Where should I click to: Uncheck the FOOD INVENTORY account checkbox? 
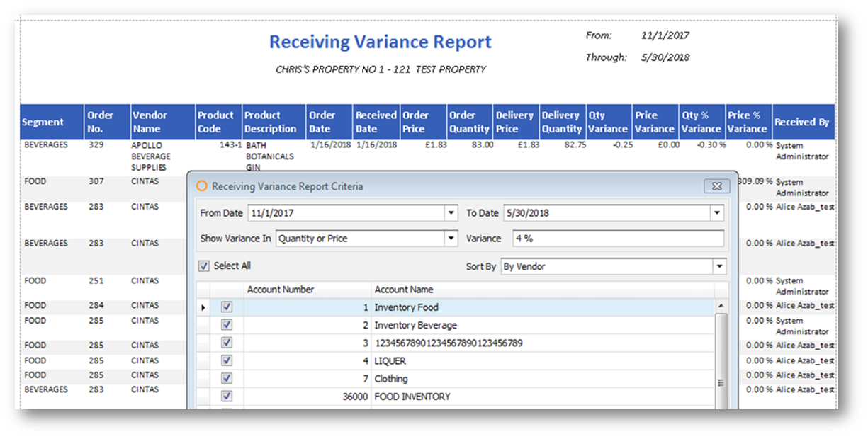point(227,397)
